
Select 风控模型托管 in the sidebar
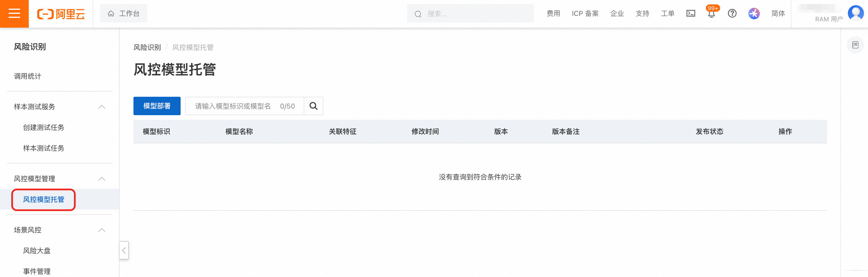[x=43, y=199]
